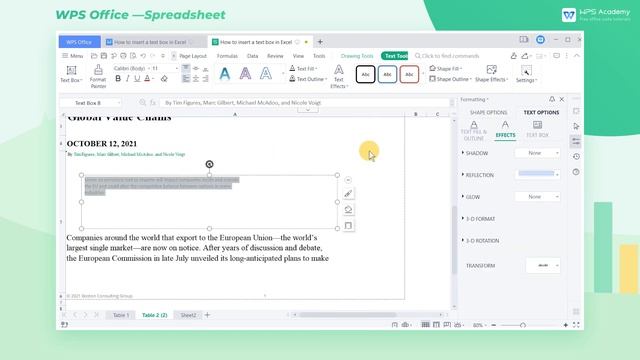Click the outline square icon beside text box
640x360 pixels.
pos(348,226)
